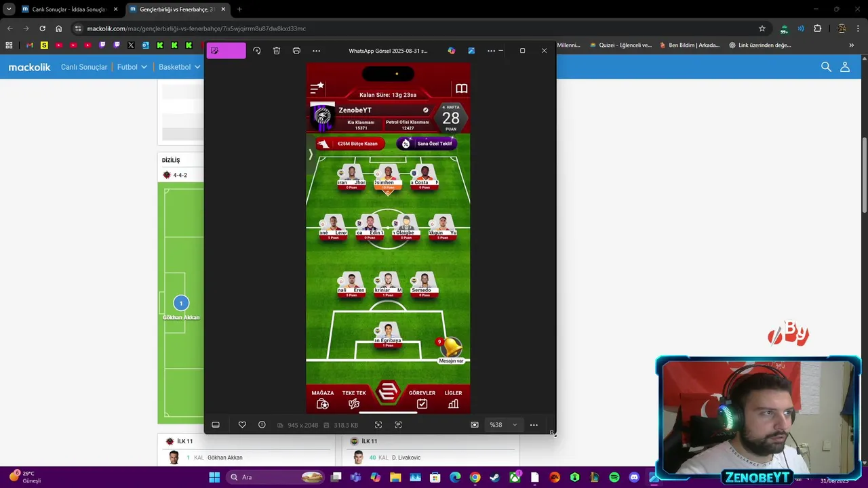This screenshot has width=868, height=488.
Task: Open Discord from the taskbar
Action: 634,477
